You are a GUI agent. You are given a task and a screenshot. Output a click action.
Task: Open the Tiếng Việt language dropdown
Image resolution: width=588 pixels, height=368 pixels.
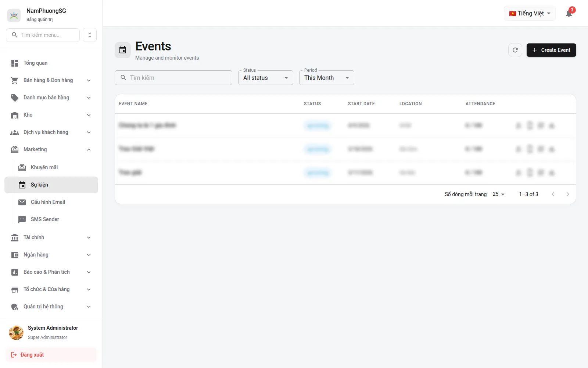[530, 13]
